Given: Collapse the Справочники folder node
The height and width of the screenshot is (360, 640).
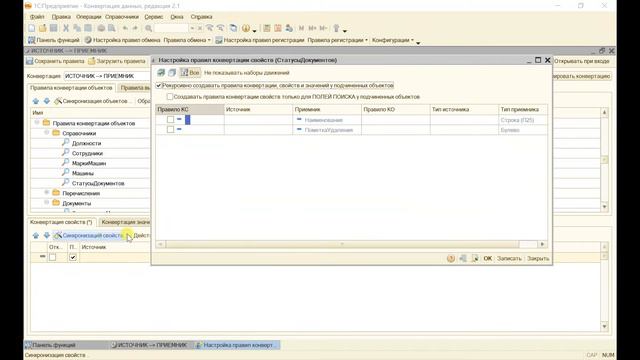Looking at the screenshot, I should 47,133.
